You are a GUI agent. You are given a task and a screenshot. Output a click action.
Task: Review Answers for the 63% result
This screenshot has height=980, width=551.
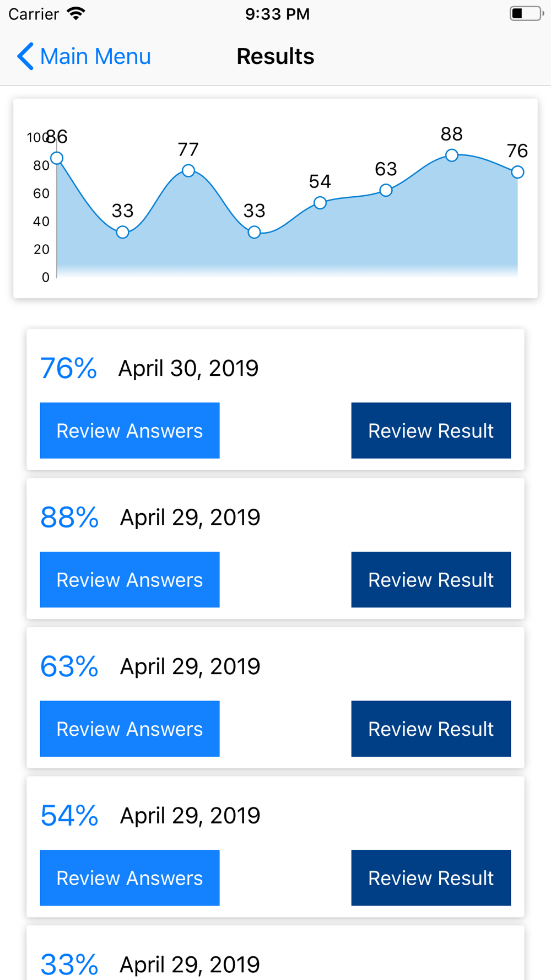coord(129,729)
